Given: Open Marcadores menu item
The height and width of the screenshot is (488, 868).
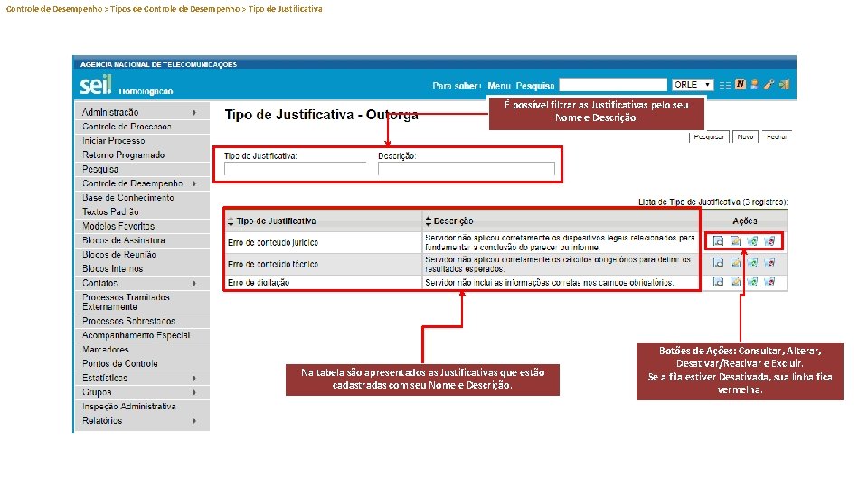Looking at the screenshot, I should tap(142, 350).
